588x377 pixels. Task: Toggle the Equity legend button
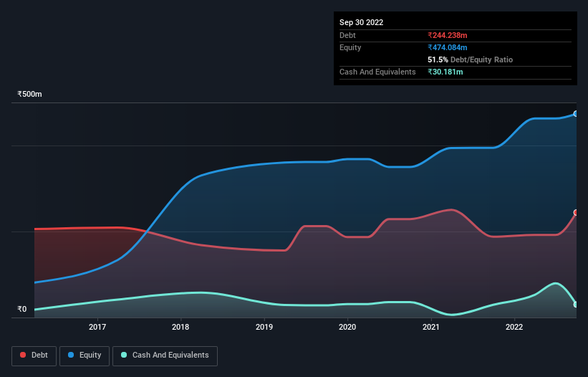[x=85, y=355]
